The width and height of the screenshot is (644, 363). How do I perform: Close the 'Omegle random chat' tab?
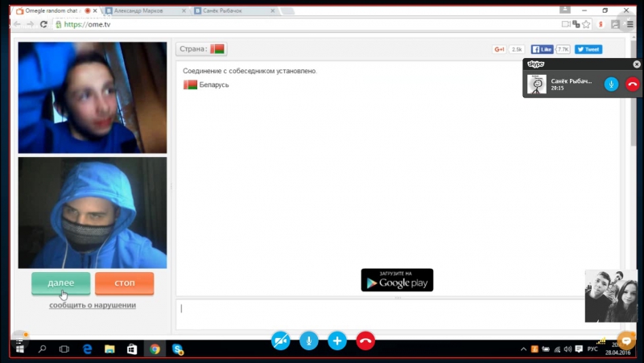pos(95,10)
